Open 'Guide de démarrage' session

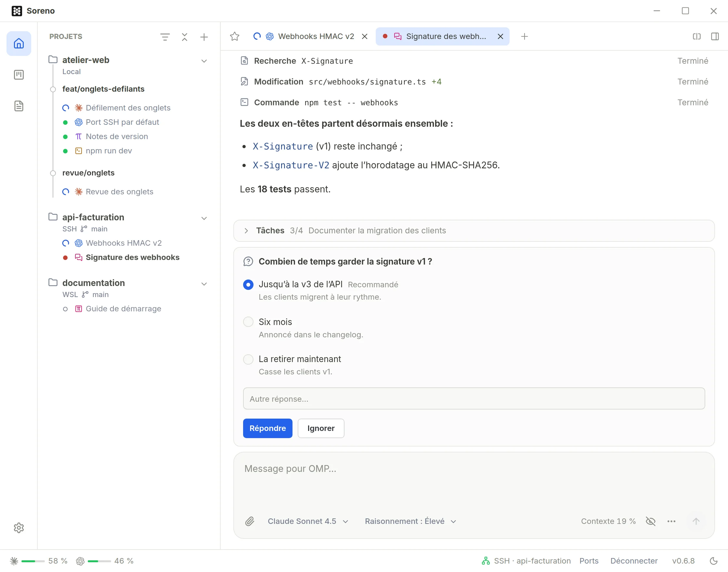pos(123,309)
